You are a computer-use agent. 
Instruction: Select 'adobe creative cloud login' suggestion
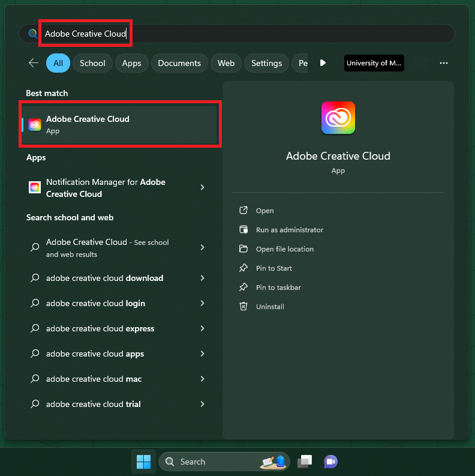95,303
